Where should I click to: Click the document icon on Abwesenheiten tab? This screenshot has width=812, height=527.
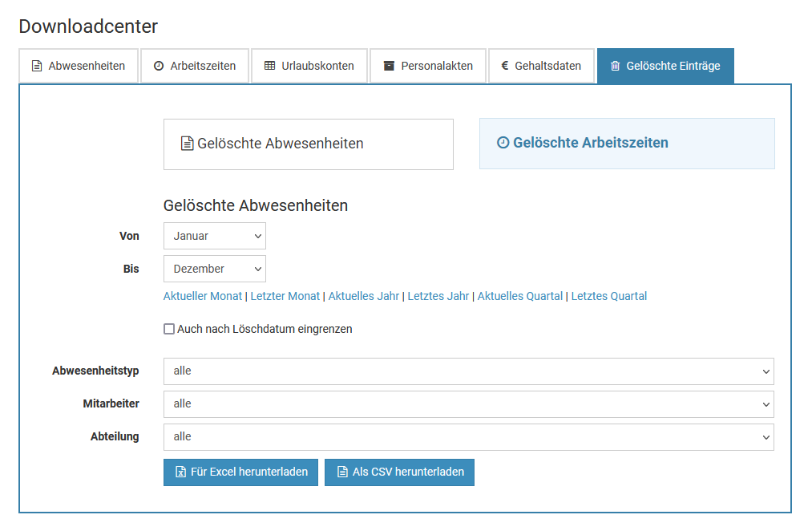tap(37, 66)
